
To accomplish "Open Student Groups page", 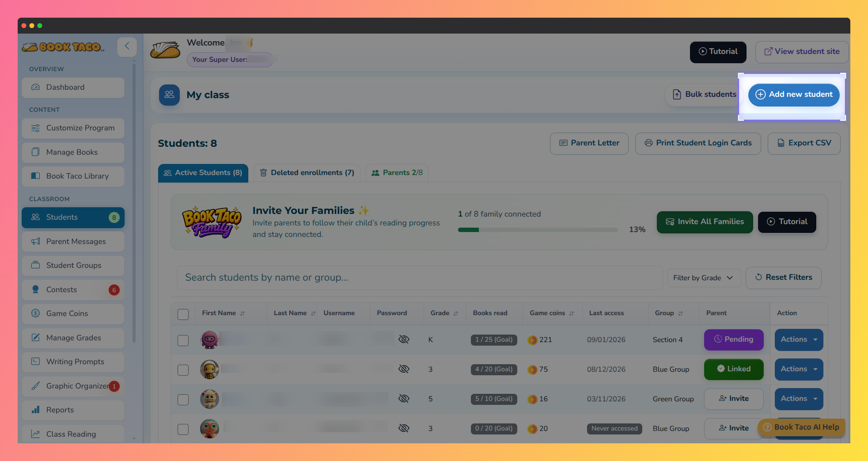I will pos(73,266).
